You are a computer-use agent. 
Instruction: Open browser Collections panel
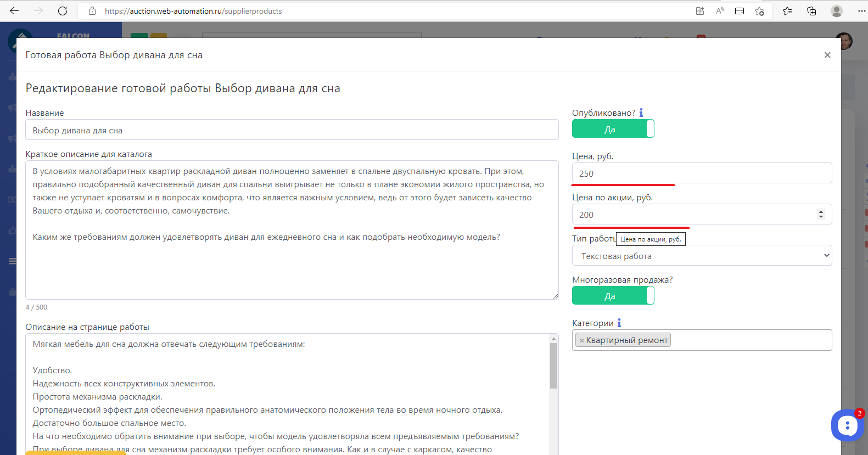tap(811, 11)
